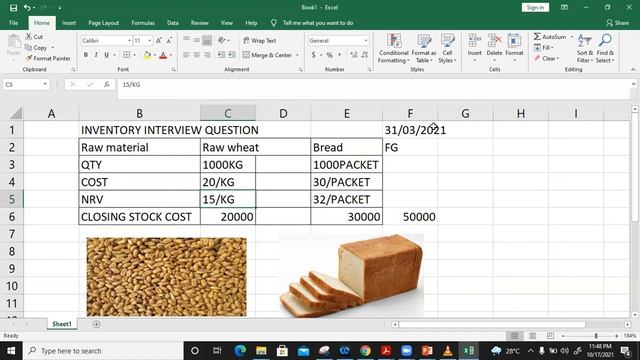Viewport: 640px width, 360px height.
Task: Center cell text horizontally
Action: (196, 55)
